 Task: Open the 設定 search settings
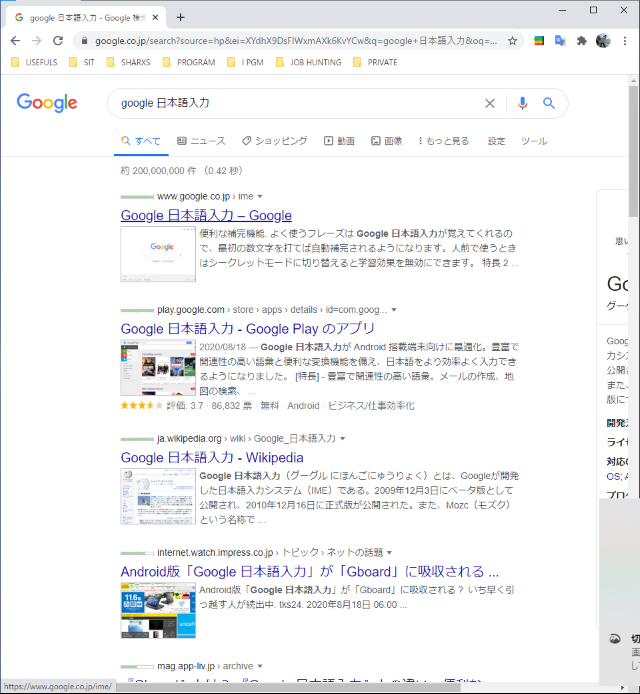[496, 141]
